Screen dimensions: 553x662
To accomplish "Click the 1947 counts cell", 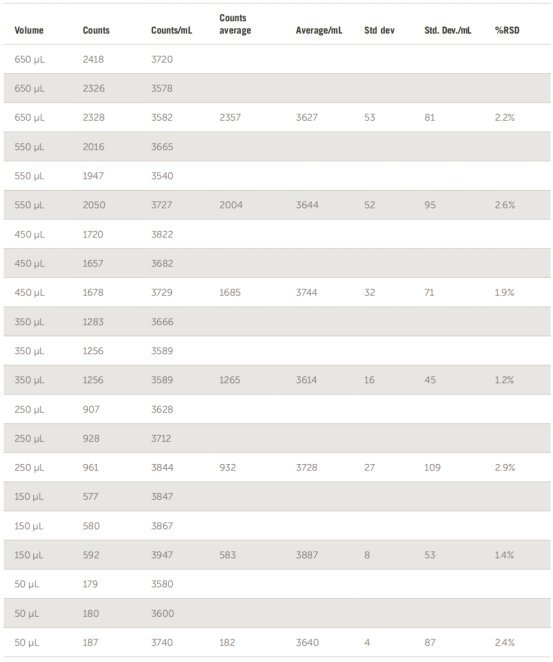I will pyautogui.click(x=93, y=176).
